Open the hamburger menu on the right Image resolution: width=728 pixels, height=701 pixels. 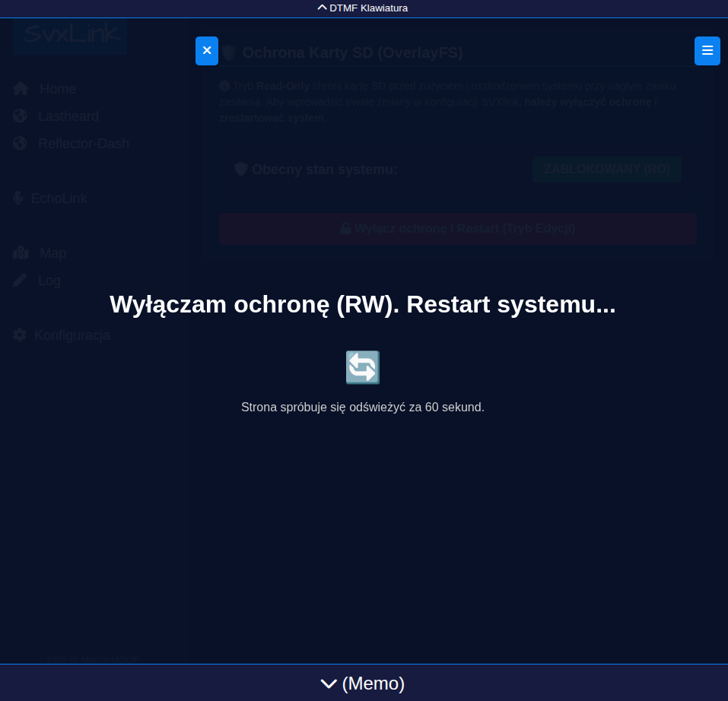707,51
